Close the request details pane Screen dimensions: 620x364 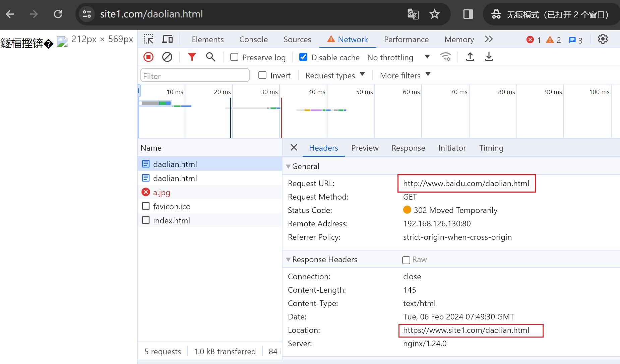click(294, 148)
